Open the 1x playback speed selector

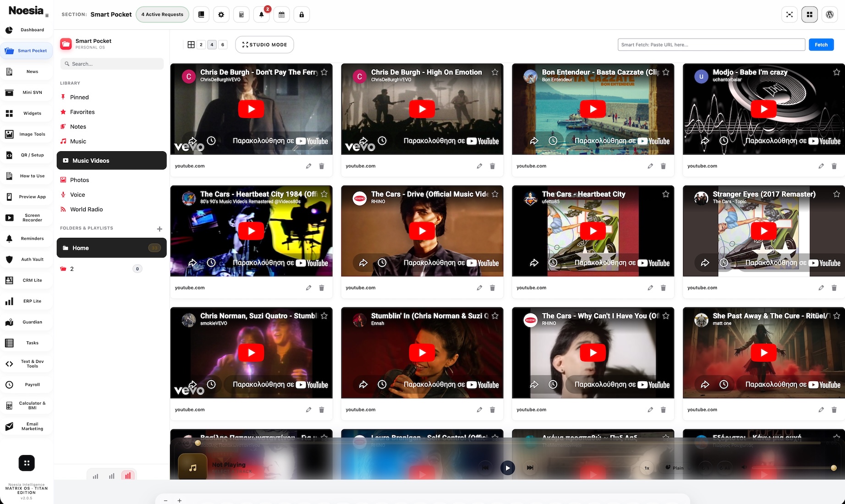(x=647, y=468)
